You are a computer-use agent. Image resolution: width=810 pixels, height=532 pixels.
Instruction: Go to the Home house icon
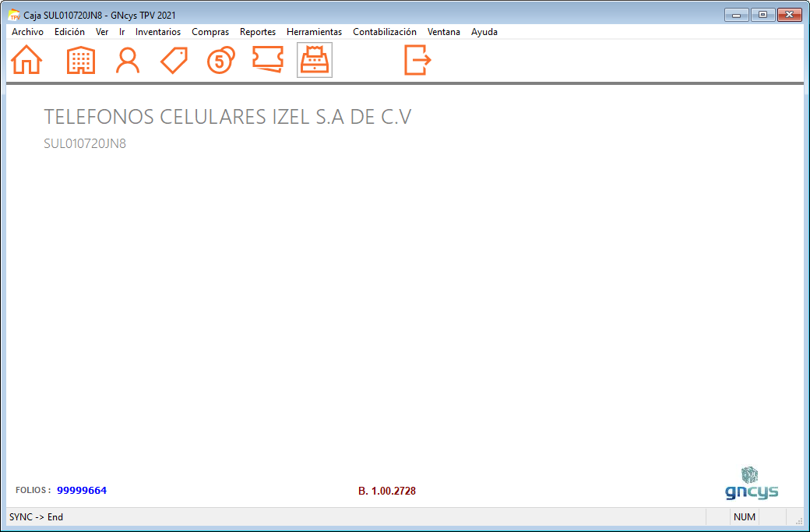[26, 60]
